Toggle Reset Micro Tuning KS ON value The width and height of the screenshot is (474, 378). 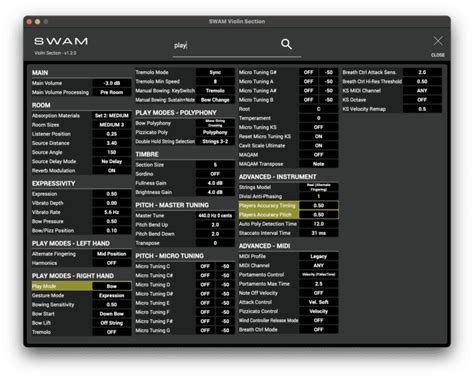[x=319, y=136]
